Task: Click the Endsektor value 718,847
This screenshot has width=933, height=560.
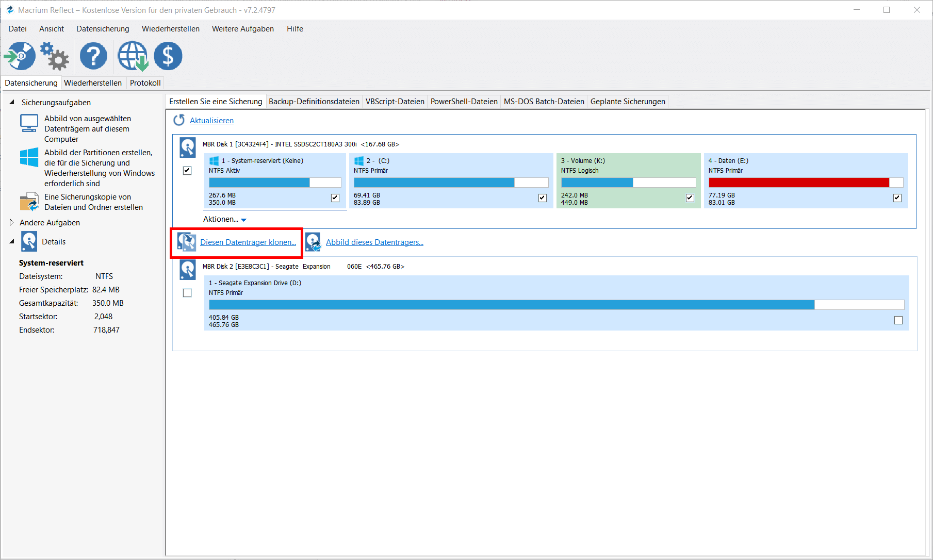Action: [106, 330]
